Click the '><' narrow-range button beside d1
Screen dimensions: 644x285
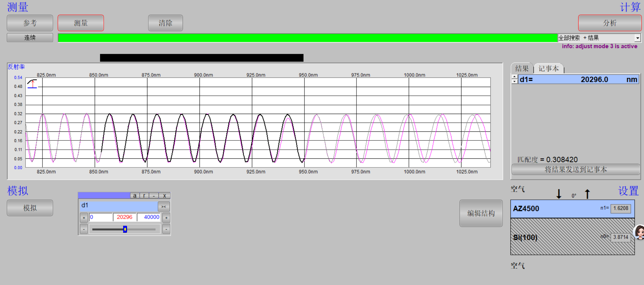pos(164,207)
